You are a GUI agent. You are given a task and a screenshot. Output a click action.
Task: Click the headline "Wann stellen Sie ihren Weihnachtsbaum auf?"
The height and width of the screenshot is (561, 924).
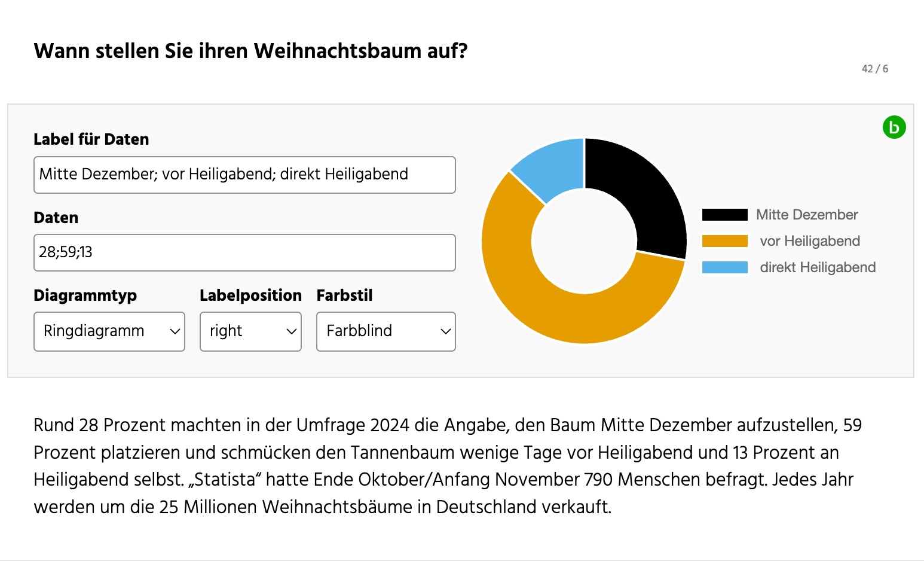(252, 51)
